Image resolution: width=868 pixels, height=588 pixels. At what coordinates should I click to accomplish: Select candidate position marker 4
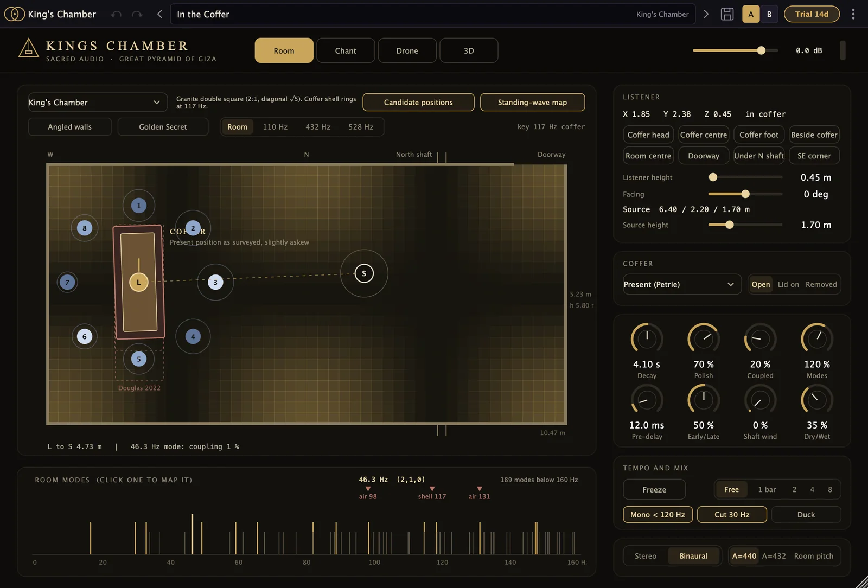click(x=193, y=336)
